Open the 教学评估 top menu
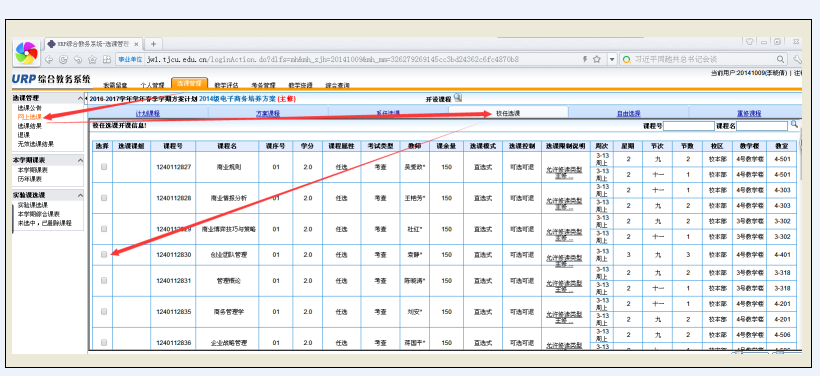820x376 pixels. click(x=226, y=84)
